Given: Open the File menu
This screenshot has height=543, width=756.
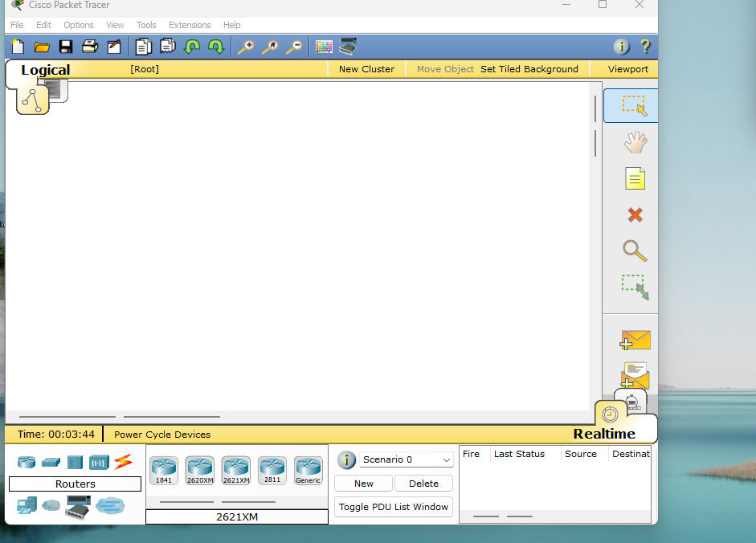Looking at the screenshot, I should (x=17, y=25).
